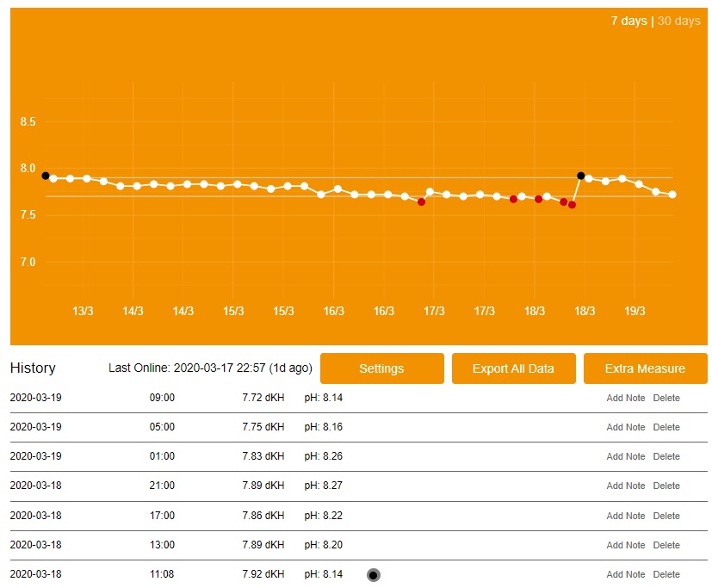The height and width of the screenshot is (588, 712).
Task: Add Note to the 13:00 reading
Action: tap(625, 545)
